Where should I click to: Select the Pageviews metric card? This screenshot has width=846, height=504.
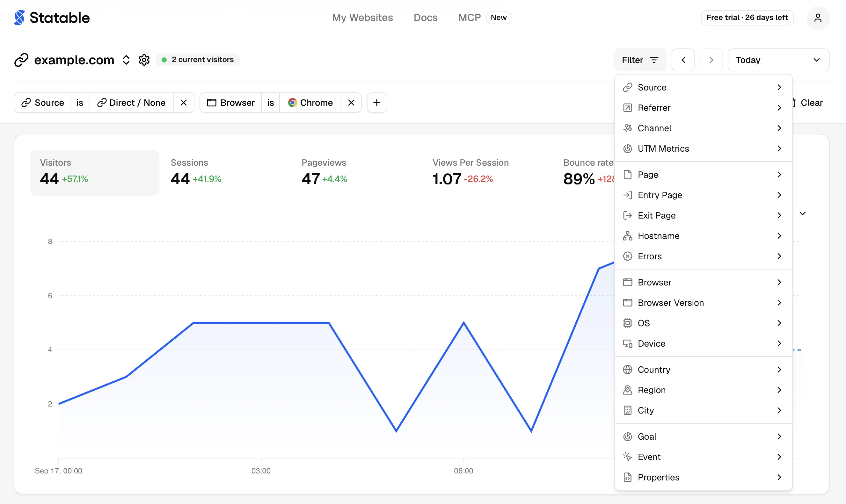(356, 173)
